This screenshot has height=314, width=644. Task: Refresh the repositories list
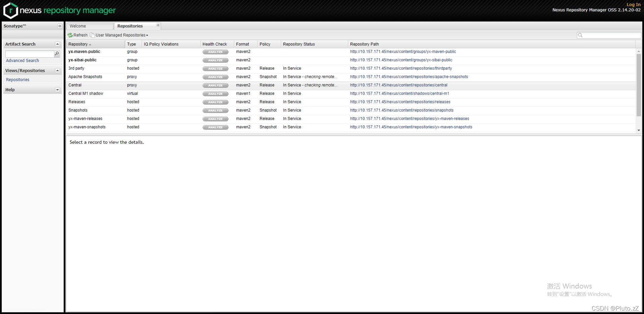[x=77, y=35]
